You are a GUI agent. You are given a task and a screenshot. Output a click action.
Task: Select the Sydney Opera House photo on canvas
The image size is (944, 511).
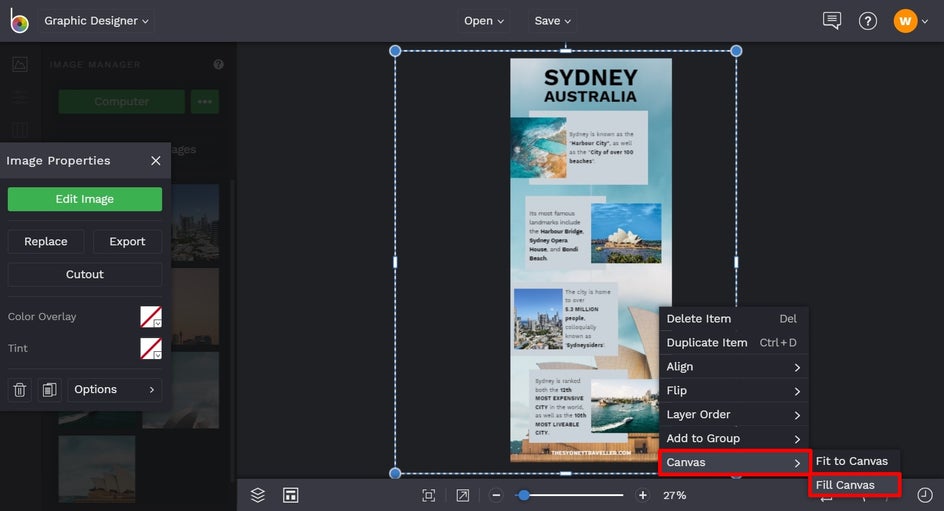click(x=626, y=234)
